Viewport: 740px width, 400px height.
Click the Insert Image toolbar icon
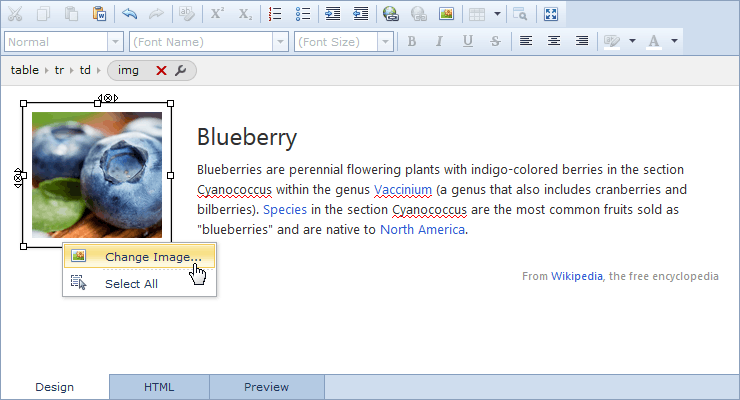[x=446, y=14]
